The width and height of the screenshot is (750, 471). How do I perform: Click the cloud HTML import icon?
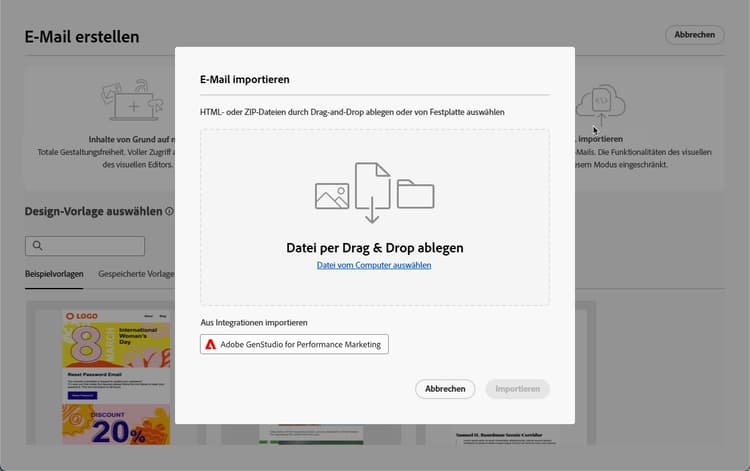(x=600, y=106)
